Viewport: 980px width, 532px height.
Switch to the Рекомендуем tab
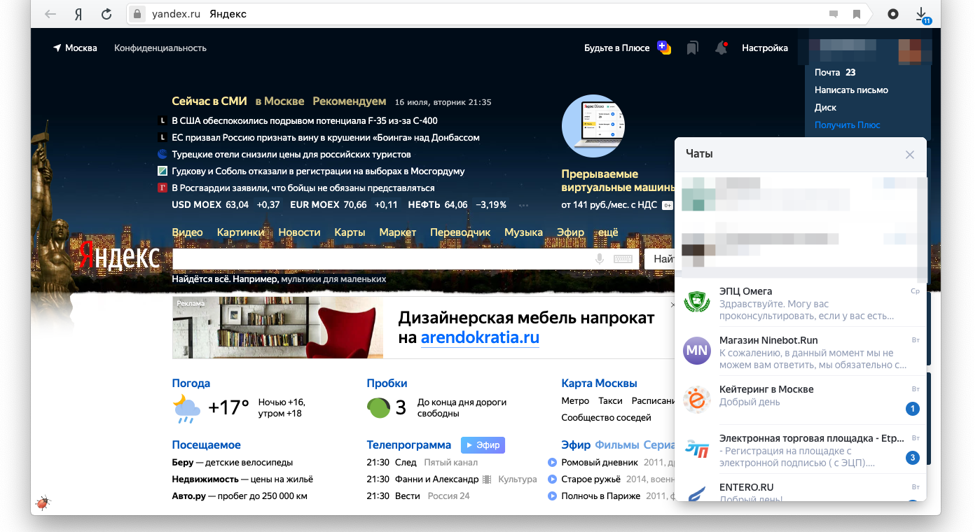[350, 101]
